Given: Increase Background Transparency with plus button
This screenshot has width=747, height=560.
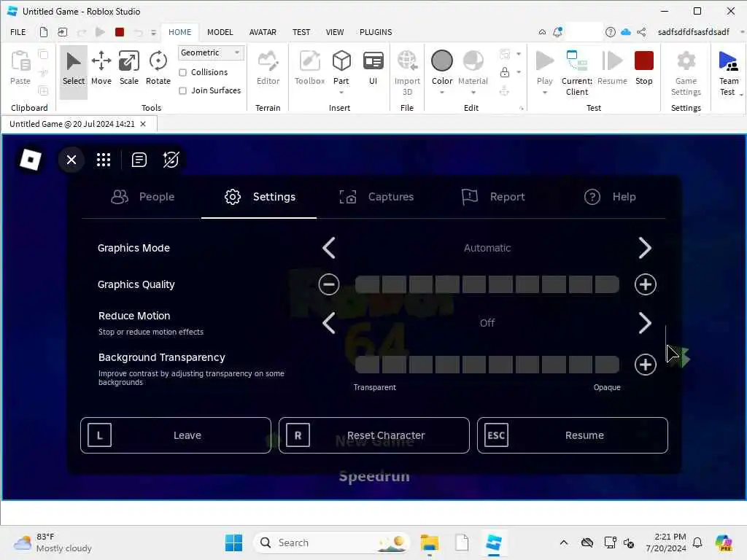Looking at the screenshot, I should pos(645,365).
